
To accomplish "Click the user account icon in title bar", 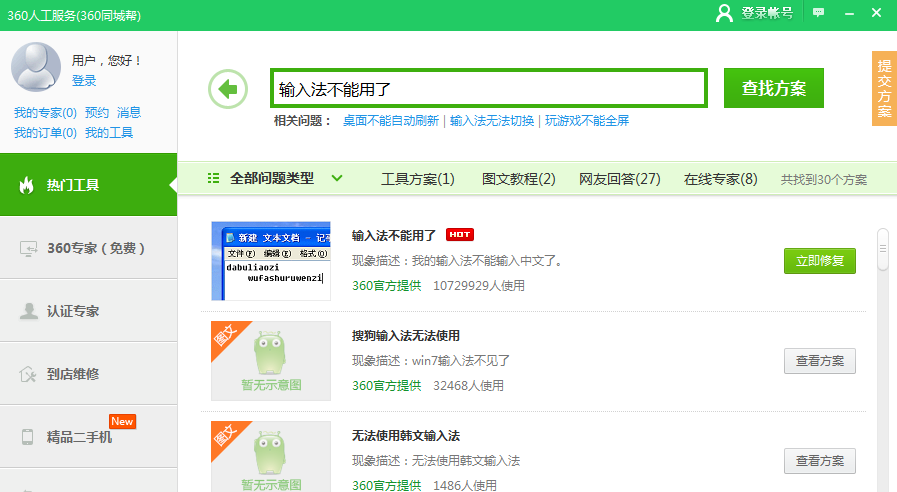I will click(x=724, y=13).
